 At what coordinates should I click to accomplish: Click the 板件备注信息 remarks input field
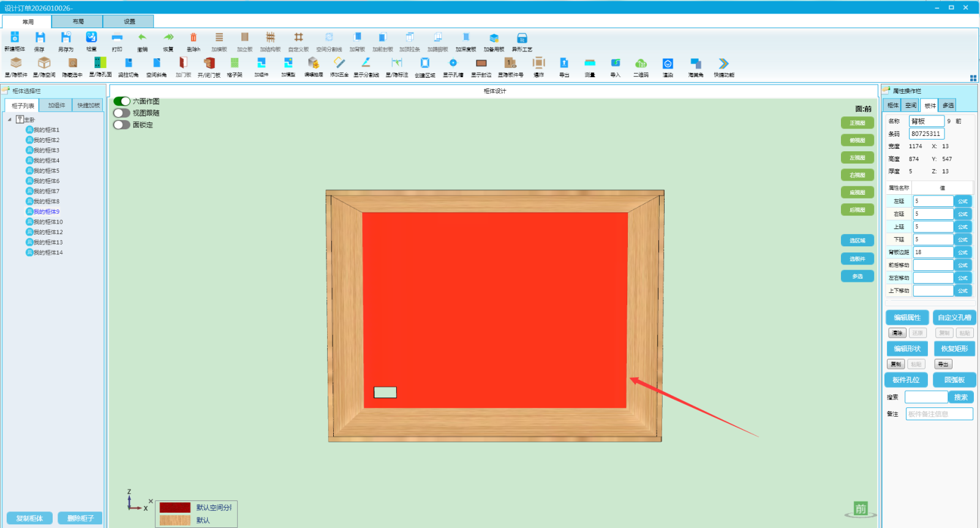pyautogui.click(x=939, y=414)
